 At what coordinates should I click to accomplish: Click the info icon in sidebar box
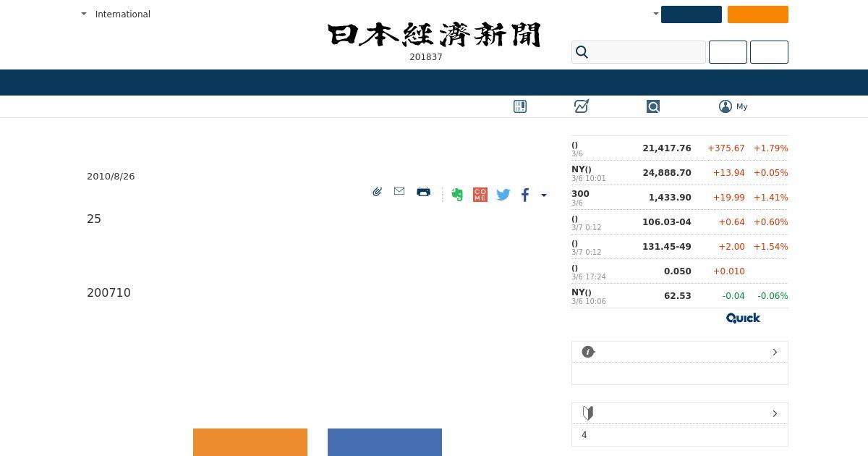point(588,352)
